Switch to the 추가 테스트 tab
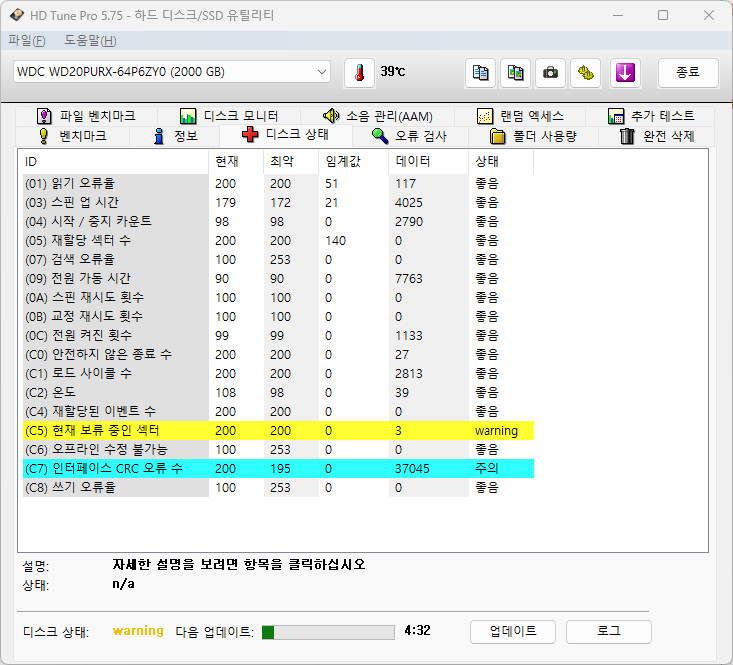Viewport: 733px width, 665px height. [x=650, y=116]
